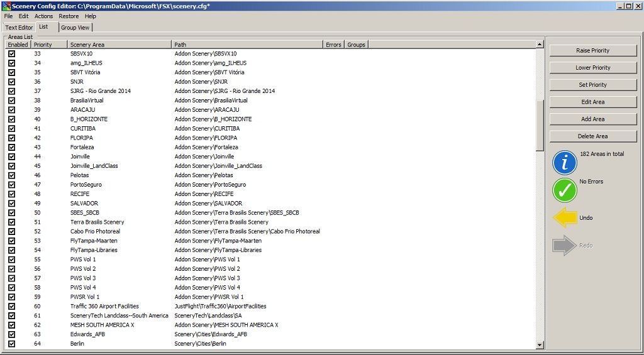This screenshot has width=644, height=355.
Task: Click the app icon in title bar
Action: (6, 6)
